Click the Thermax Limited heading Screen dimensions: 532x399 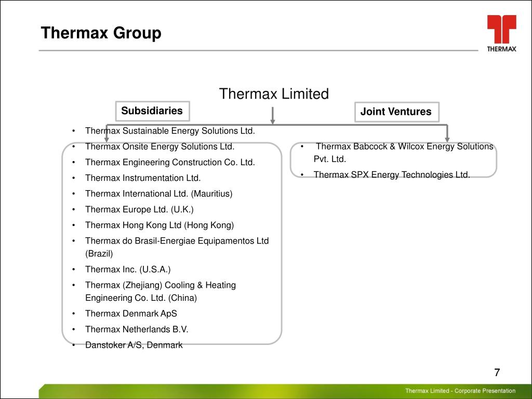pyautogui.click(x=274, y=94)
